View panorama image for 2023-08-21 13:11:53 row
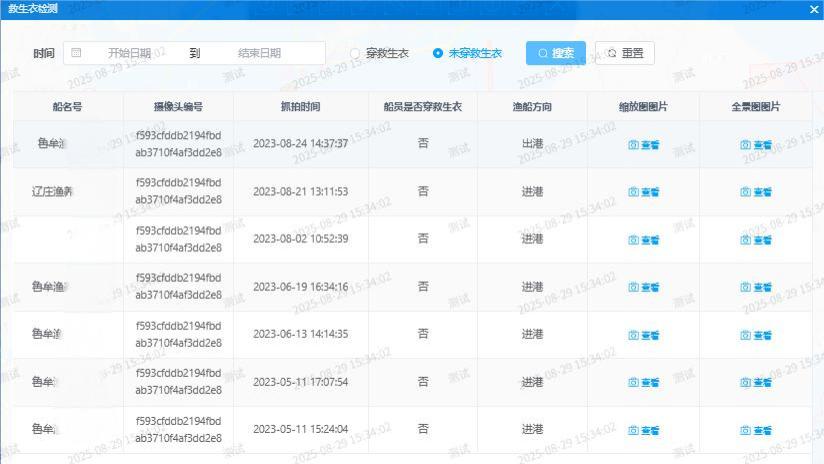824x464 pixels. (756, 192)
